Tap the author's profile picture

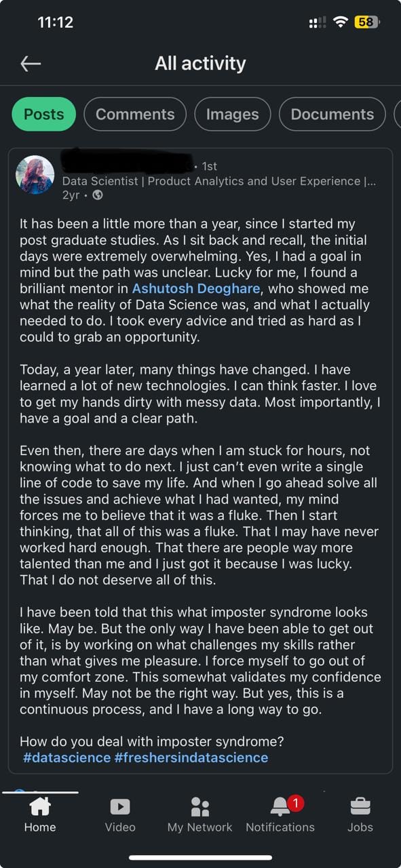click(35, 174)
